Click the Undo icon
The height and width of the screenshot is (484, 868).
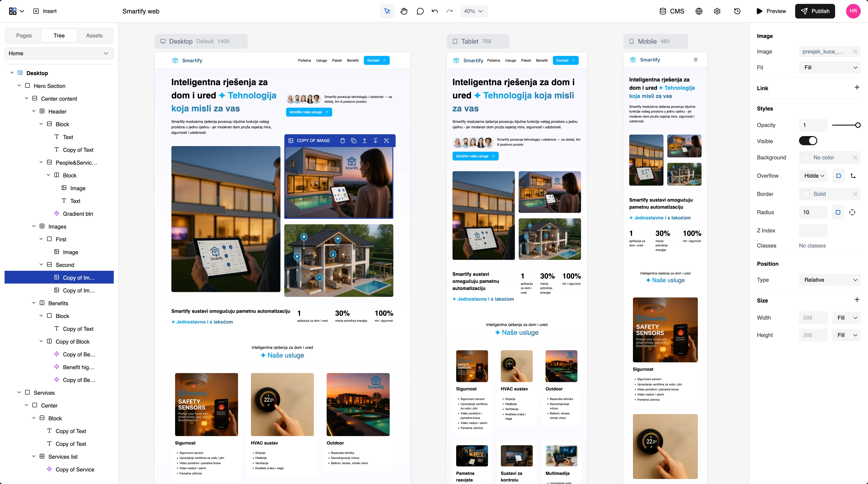click(x=435, y=11)
